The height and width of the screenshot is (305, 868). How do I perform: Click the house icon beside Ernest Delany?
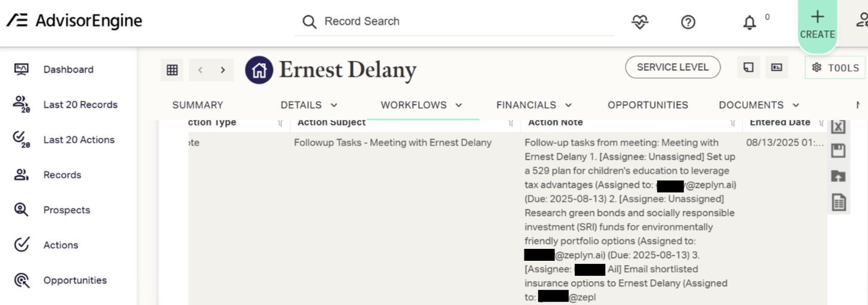(x=259, y=70)
